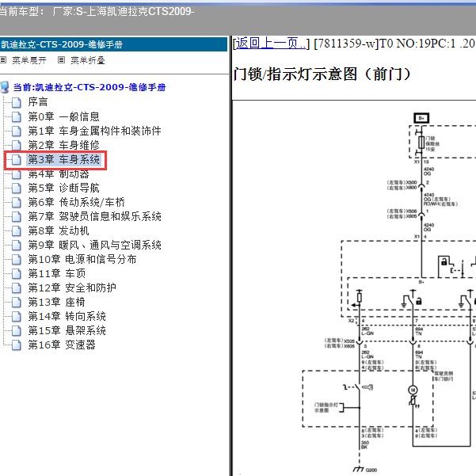Image resolution: width=476 pixels, height=476 pixels.
Task: Open 第14章 转向系统
Action: click(x=67, y=316)
